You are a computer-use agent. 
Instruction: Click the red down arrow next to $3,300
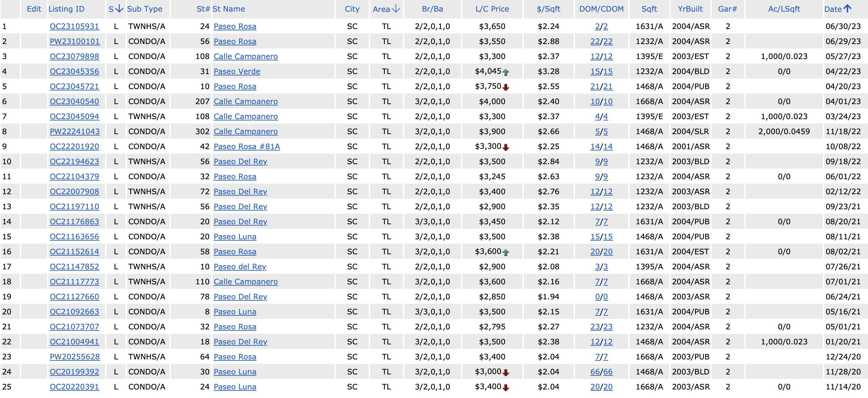[x=506, y=147]
